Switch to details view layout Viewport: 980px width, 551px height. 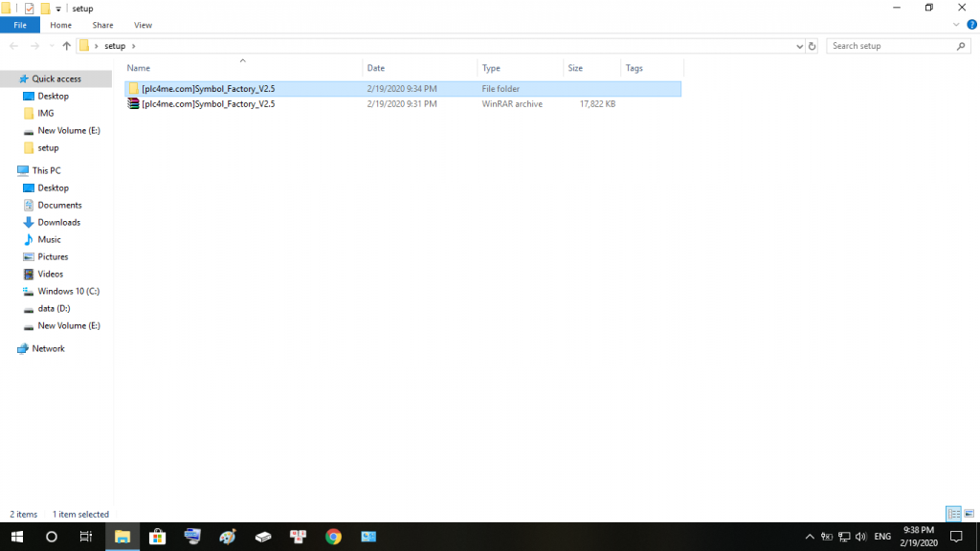953,514
